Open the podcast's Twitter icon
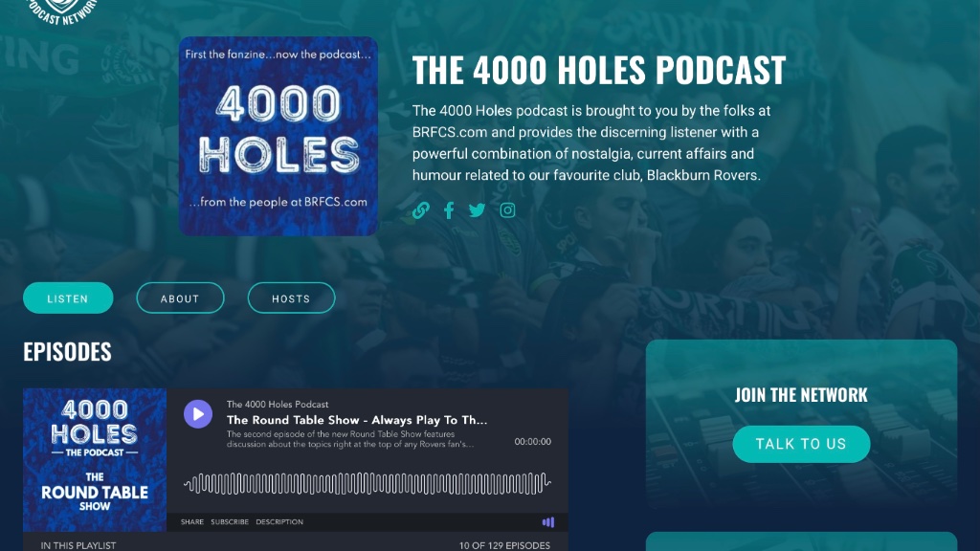 (477, 210)
